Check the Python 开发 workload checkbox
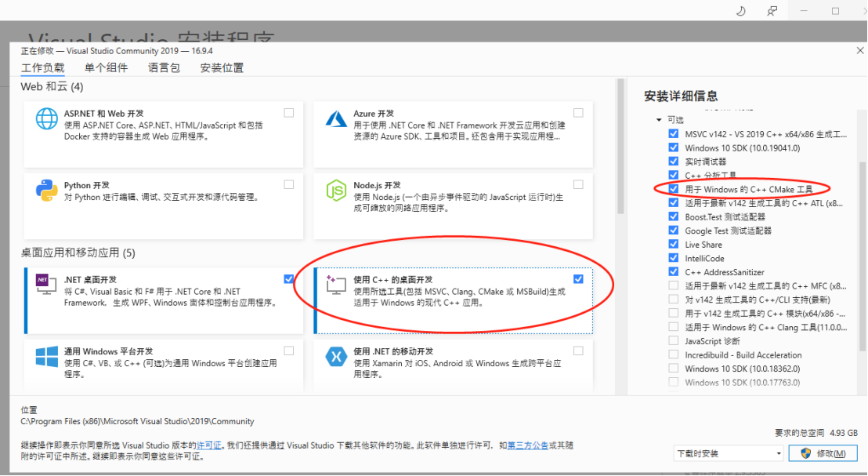 click(x=289, y=184)
